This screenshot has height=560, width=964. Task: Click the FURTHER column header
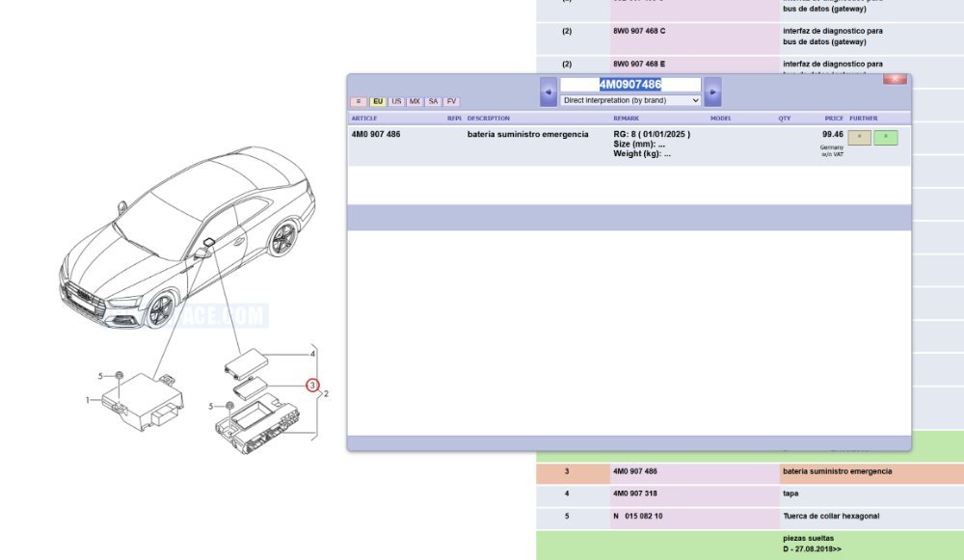[863, 118]
